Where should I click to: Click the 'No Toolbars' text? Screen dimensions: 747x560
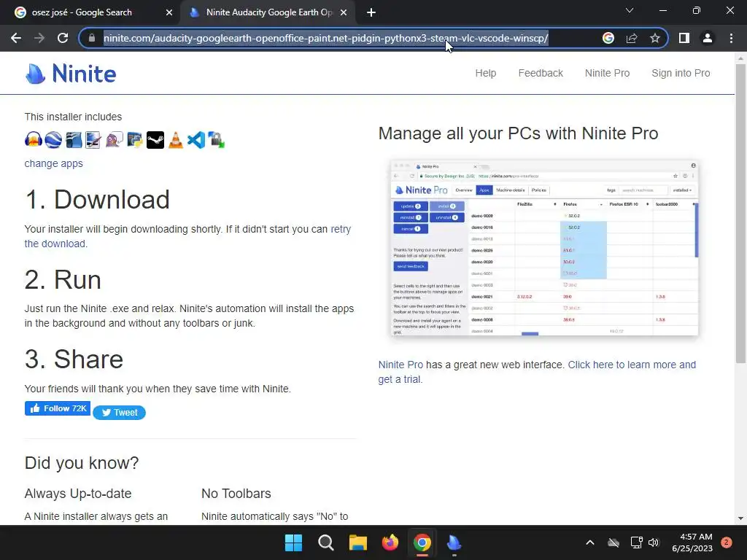tap(236, 494)
